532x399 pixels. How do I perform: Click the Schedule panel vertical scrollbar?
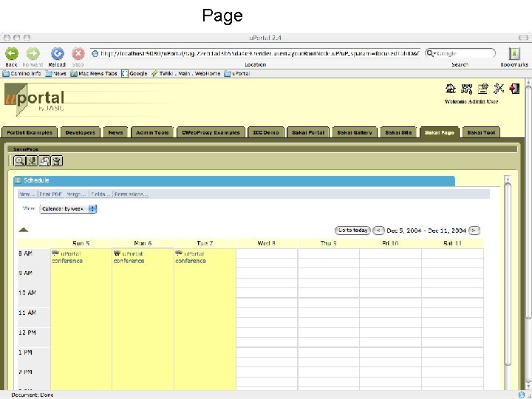(x=508, y=274)
